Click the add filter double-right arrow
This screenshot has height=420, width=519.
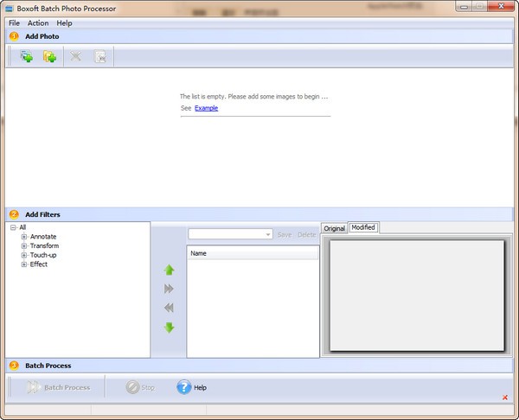click(169, 289)
